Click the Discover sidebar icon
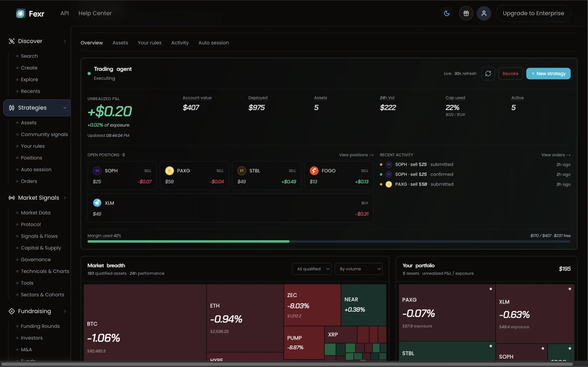Image resolution: width=588 pixels, height=367 pixels. 11,41
